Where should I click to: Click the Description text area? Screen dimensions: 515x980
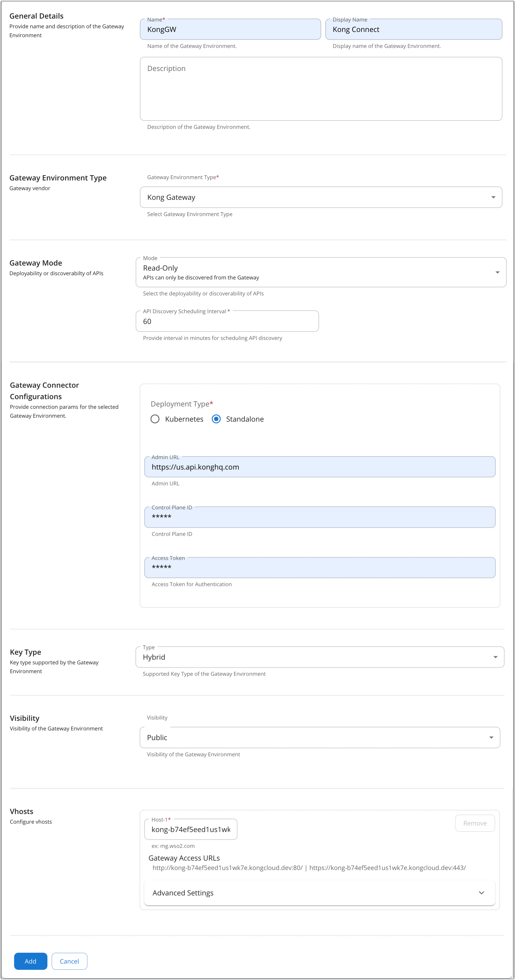click(x=320, y=89)
